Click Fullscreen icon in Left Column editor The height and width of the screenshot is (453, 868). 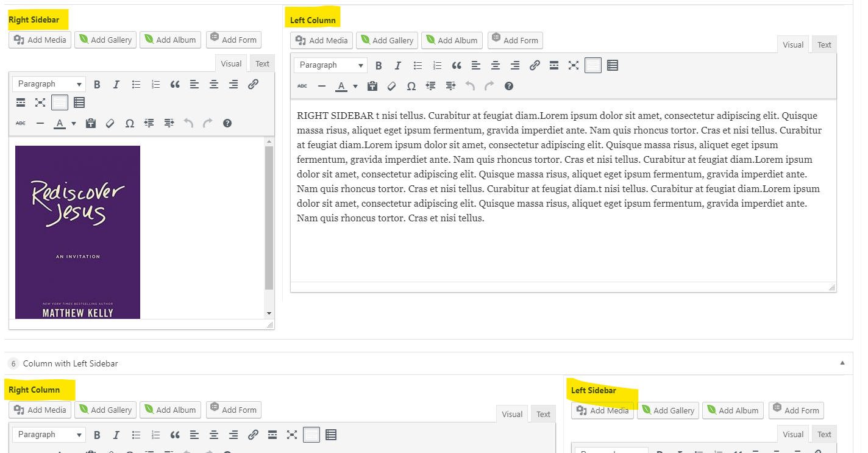573,66
